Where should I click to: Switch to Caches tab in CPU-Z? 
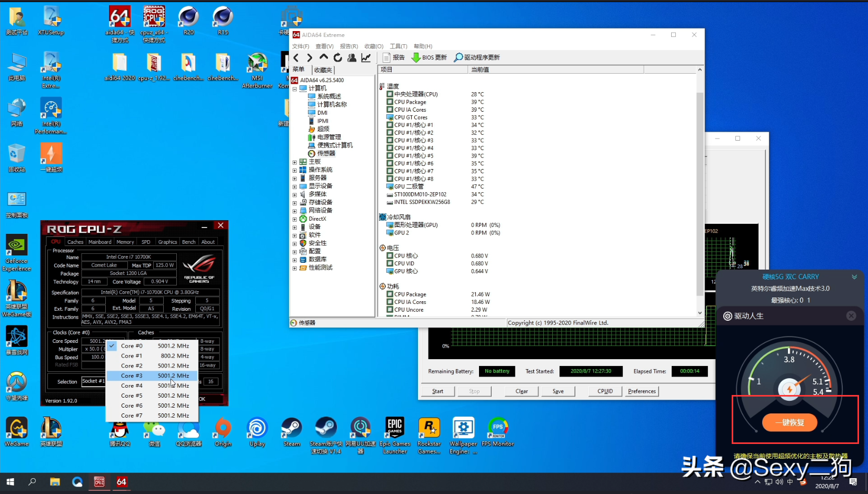tap(75, 242)
